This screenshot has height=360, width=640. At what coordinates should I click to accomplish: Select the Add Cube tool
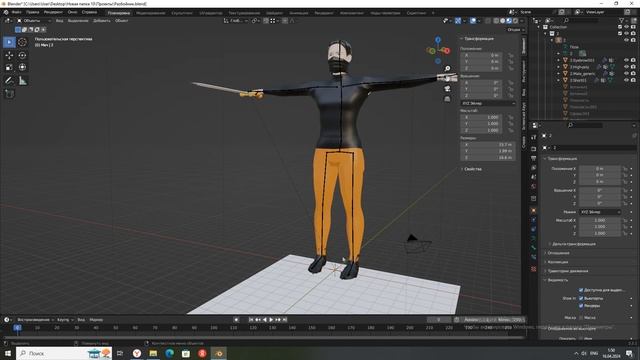coord(9,94)
